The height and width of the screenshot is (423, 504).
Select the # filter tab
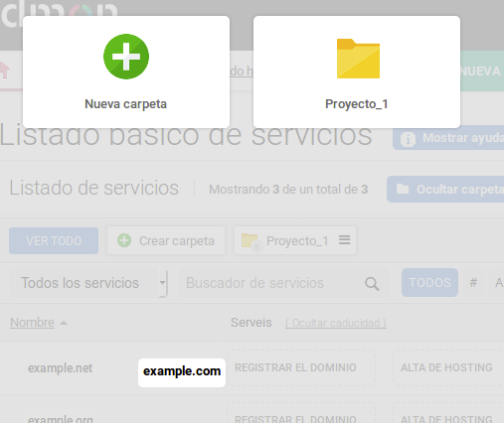coord(473,282)
